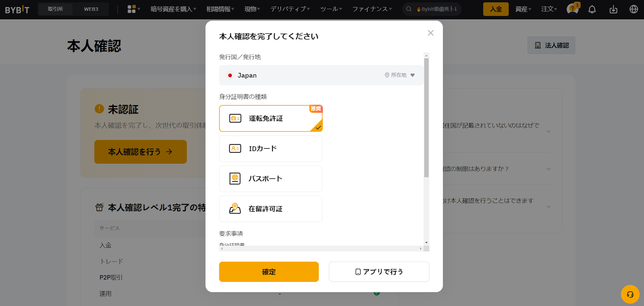Viewport: 644px width, 306px height.
Task: Click the アプリで行う button
Action: (x=379, y=272)
